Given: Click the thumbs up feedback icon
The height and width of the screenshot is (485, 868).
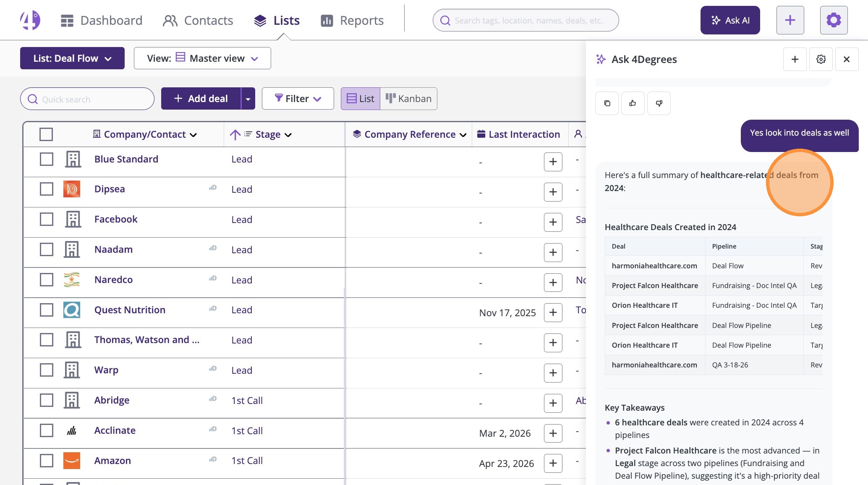Looking at the screenshot, I should 633,103.
